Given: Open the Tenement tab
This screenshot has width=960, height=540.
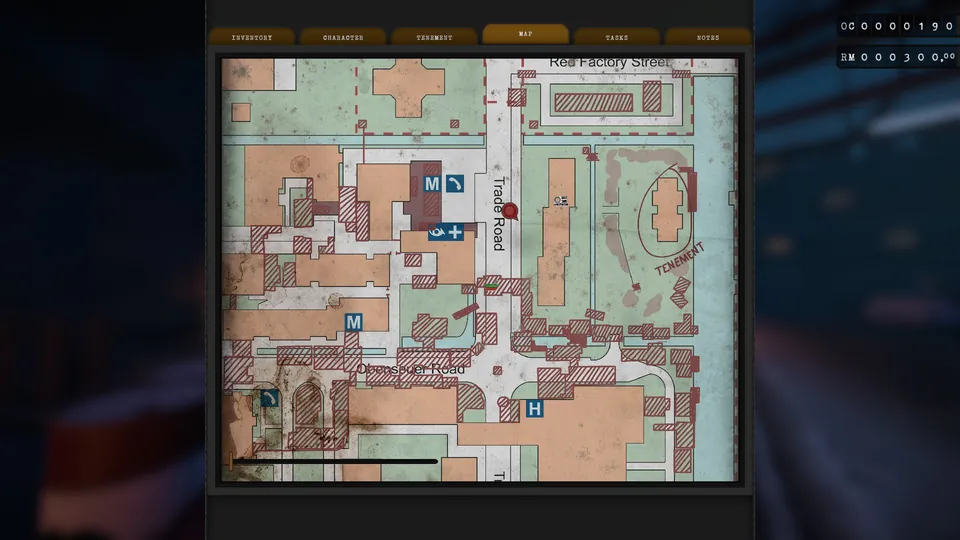Looking at the screenshot, I should pos(434,37).
